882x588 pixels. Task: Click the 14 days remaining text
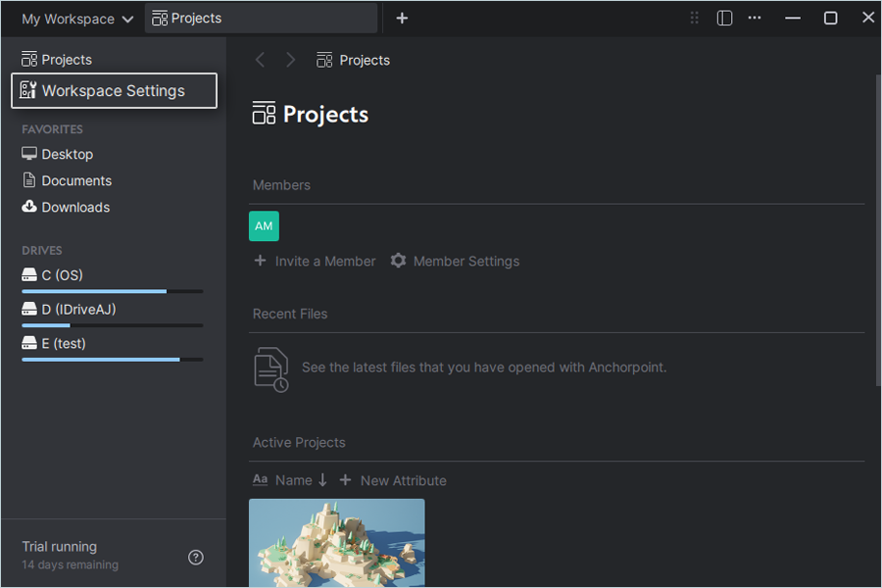(71, 564)
